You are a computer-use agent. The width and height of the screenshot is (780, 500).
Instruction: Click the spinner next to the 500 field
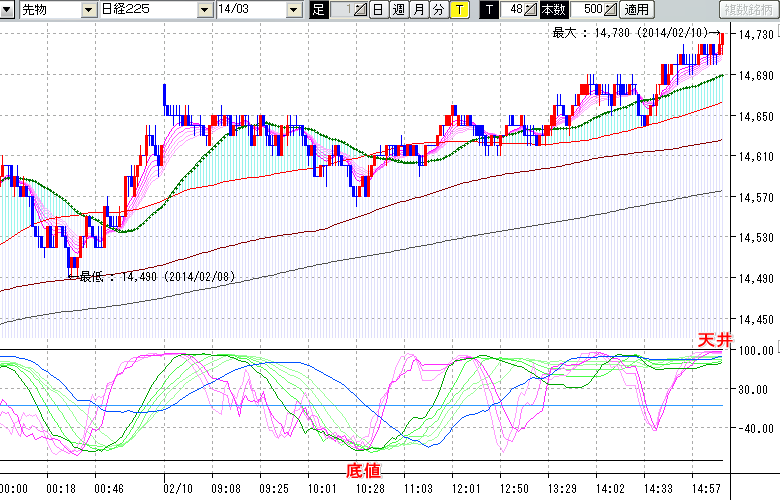coord(611,10)
